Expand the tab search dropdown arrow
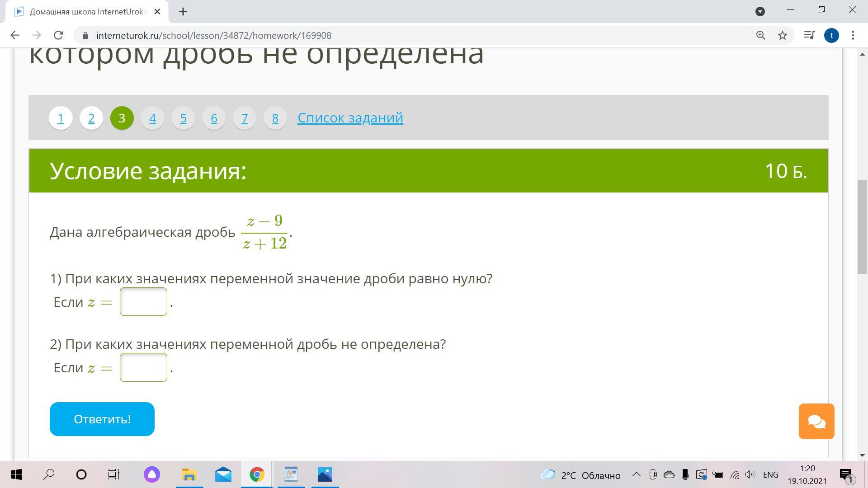Viewport: 868px width, 488px height. [760, 11]
